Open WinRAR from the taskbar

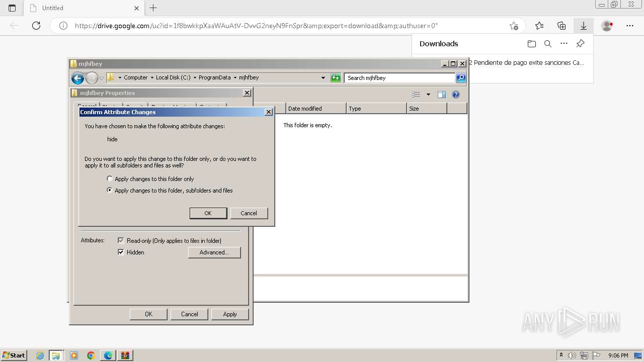125,355
